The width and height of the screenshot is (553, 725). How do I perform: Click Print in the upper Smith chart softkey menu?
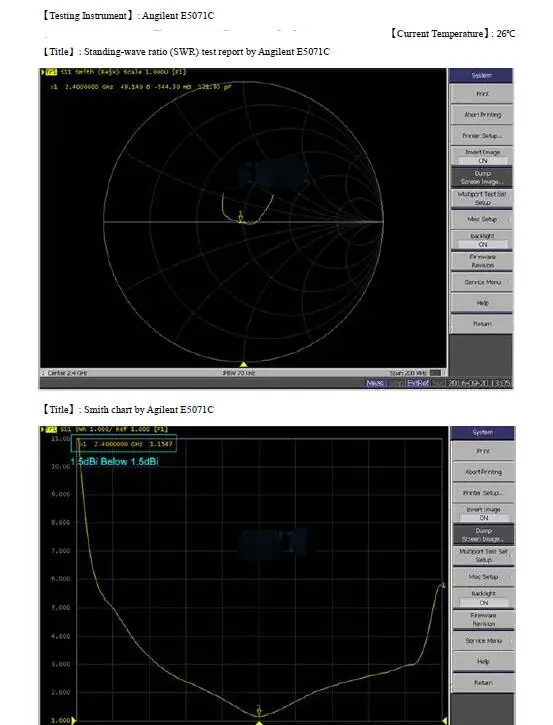pos(481,94)
